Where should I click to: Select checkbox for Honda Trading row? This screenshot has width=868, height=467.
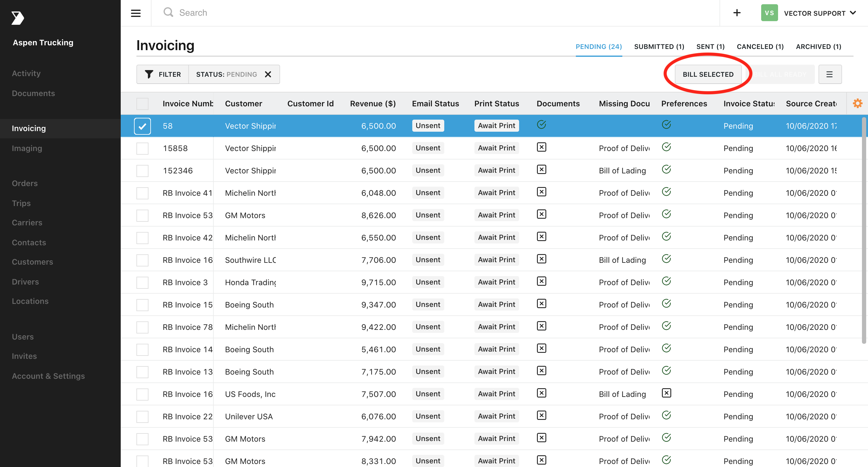(x=142, y=282)
